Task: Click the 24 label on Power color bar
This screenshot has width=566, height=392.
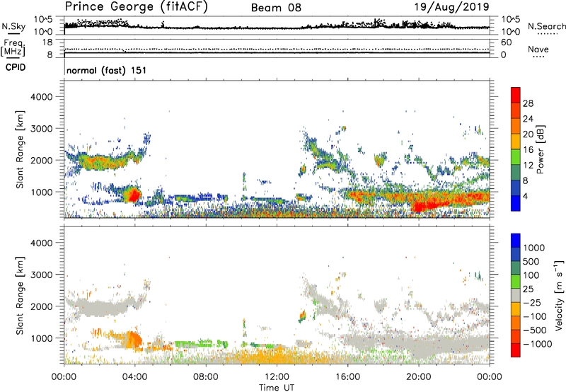Action: coord(528,119)
